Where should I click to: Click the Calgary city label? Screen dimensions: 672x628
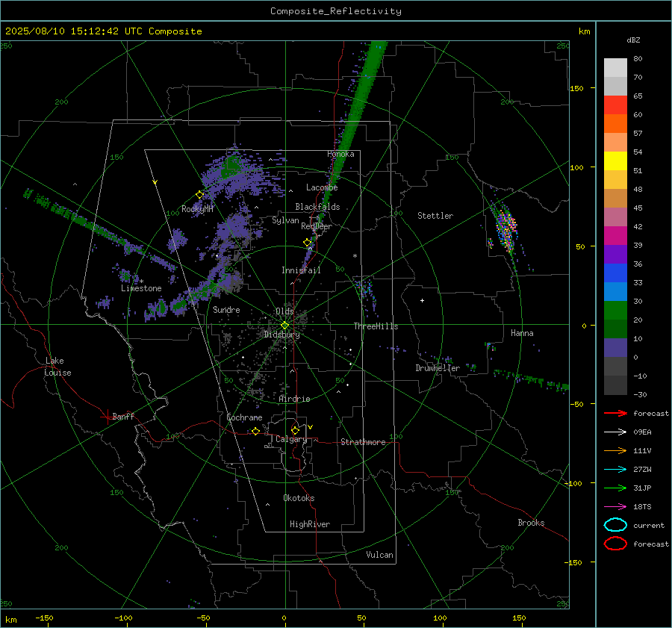click(x=291, y=439)
